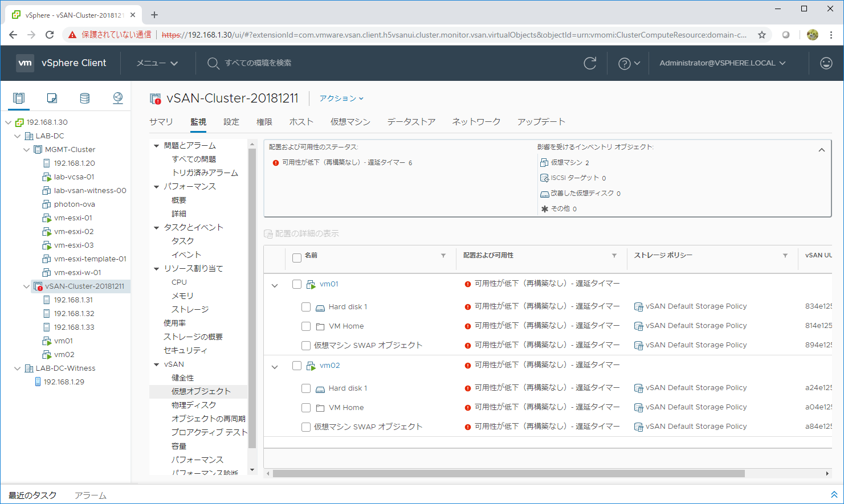Check vm01 Hard disk 1 checkbox

pyautogui.click(x=306, y=307)
